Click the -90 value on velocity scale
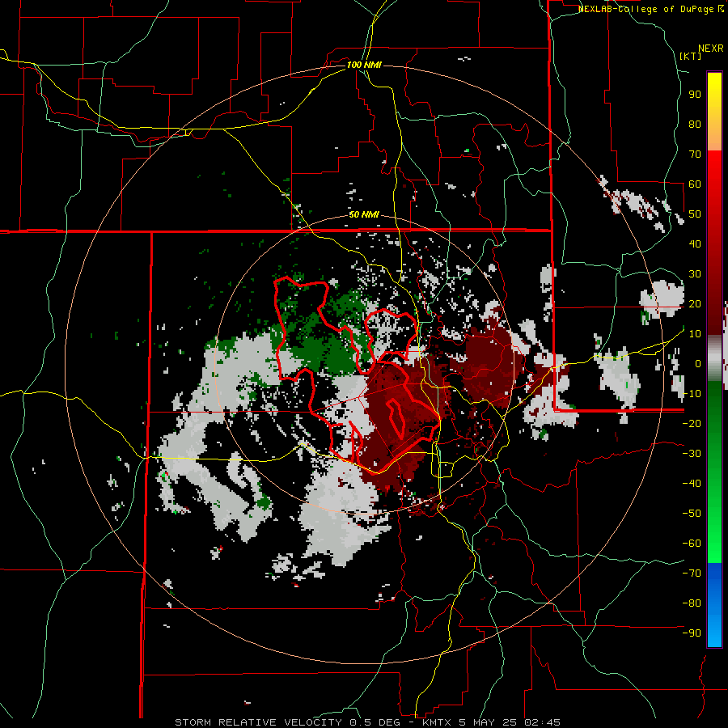Viewport: 728px width, 728px height. tap(692, 633)
